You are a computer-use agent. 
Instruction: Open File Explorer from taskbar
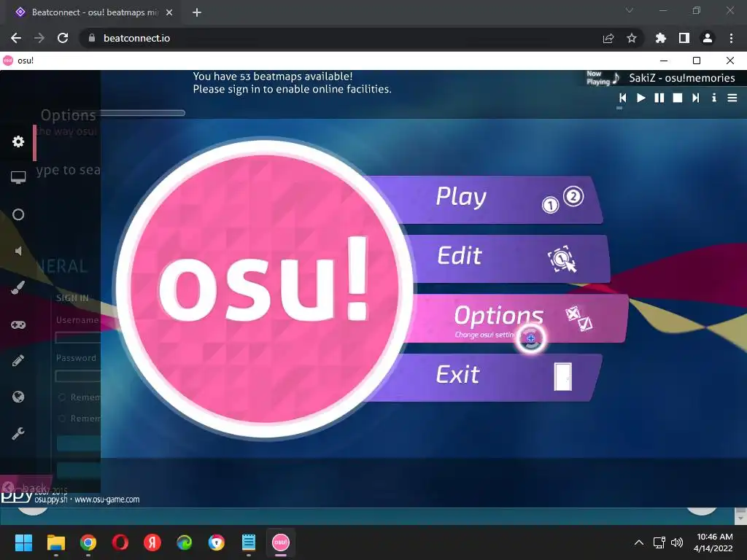pyautogui.click(x=55, y=542)
